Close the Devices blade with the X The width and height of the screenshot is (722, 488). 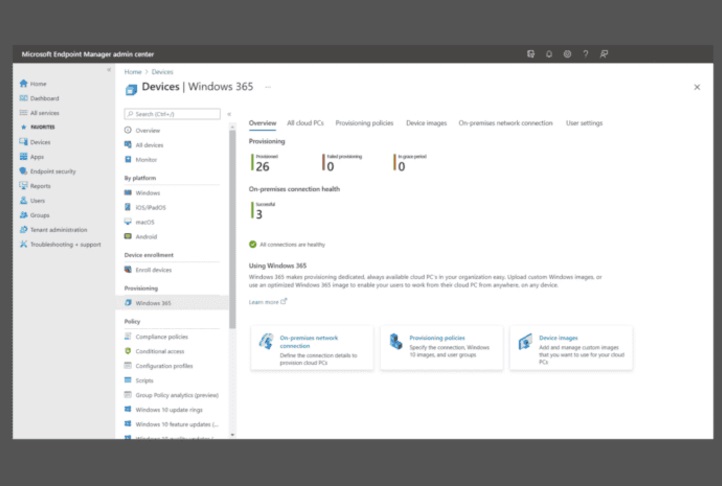click(x=697, y=87)
